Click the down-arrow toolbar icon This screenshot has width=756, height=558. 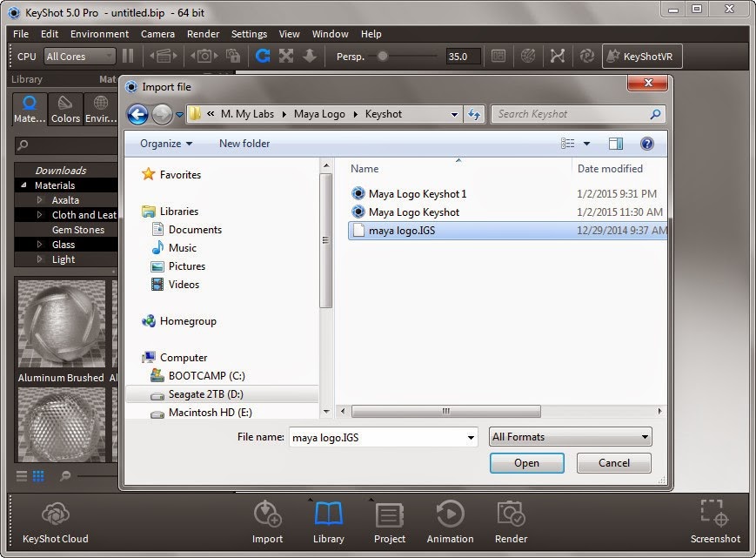310,57
